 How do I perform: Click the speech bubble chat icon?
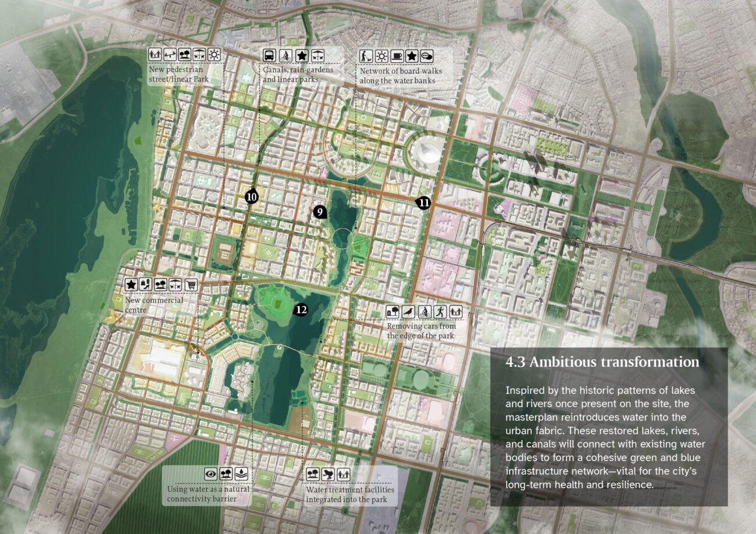pos(427,56)
